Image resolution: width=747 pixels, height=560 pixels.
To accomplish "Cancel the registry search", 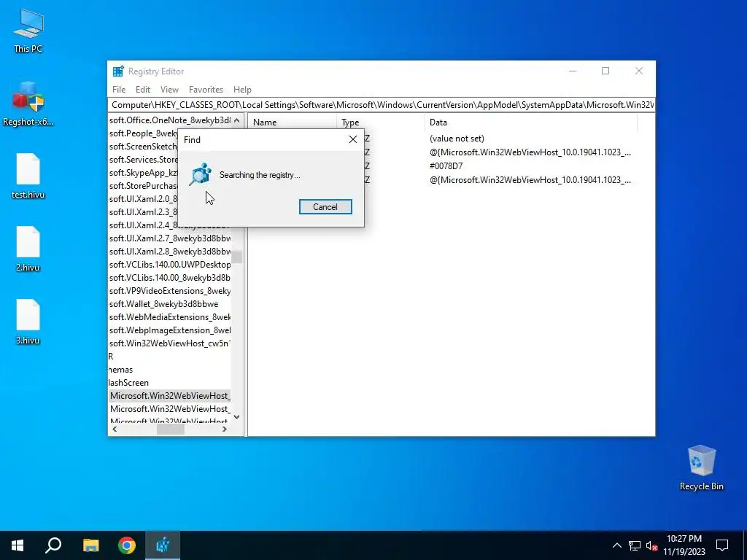I will pyautogui.click(x=325, y=206).
